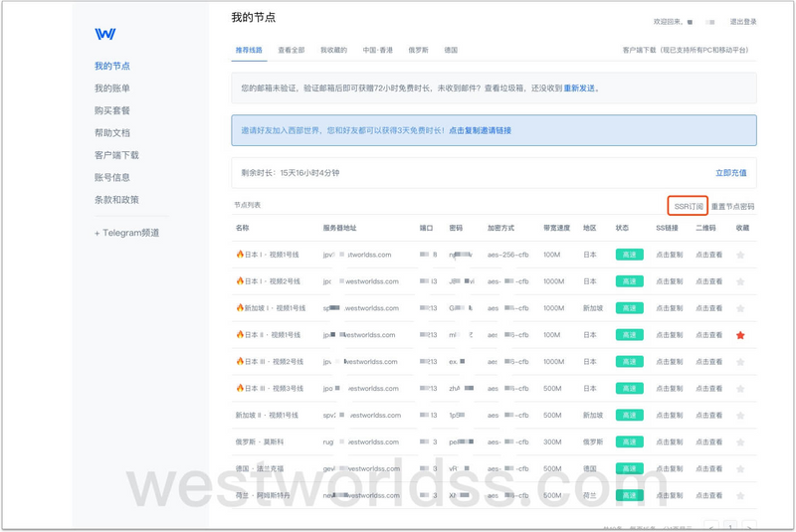The height and width of the screenshot is (532, 796).
Task: Click 高速 status badge of 俄罗斯 · 莫斯科
Action: click(x=630, y=443)
